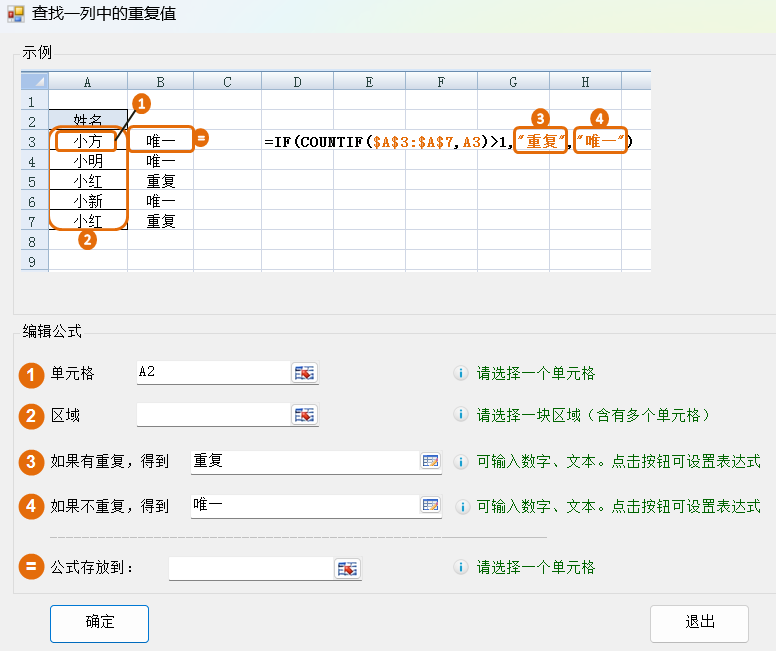Click range picker icon for 公式存放到
776x651 pixels.
click(346, 568)
